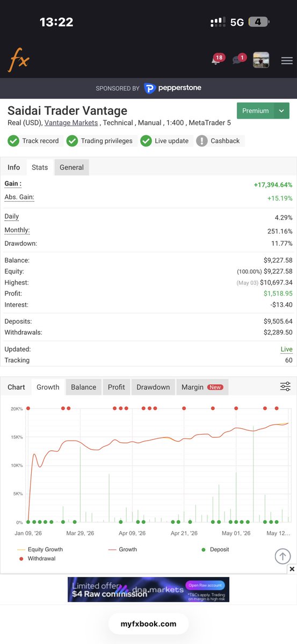Select the Growth chart tab
This screenshot has height=644, width=297.
pos(48,387)
